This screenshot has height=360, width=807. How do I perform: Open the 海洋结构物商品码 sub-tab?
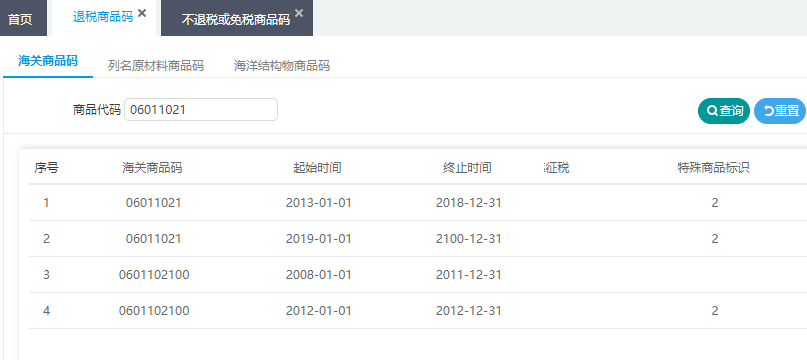(x=282, y=66)
